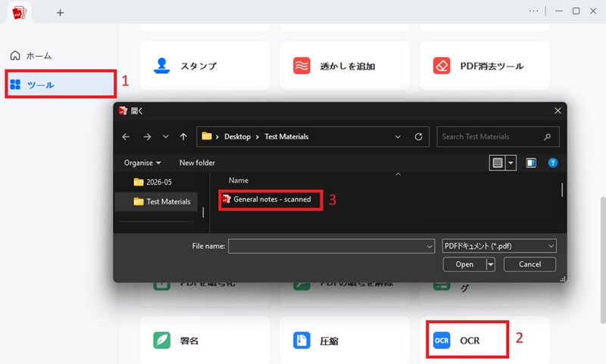Open the 透かしを追加 tool
This screenshot has width=606, height=364.
coord(345,66)
